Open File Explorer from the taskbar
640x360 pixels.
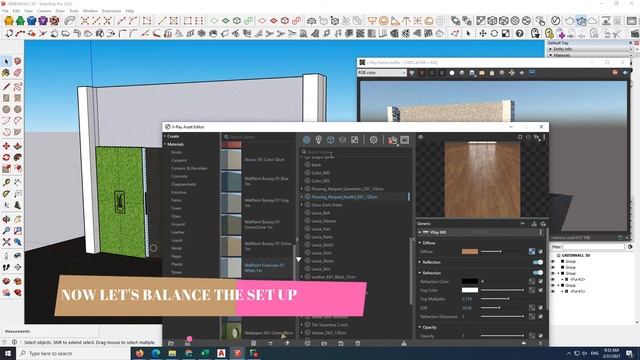pos(172,353)
